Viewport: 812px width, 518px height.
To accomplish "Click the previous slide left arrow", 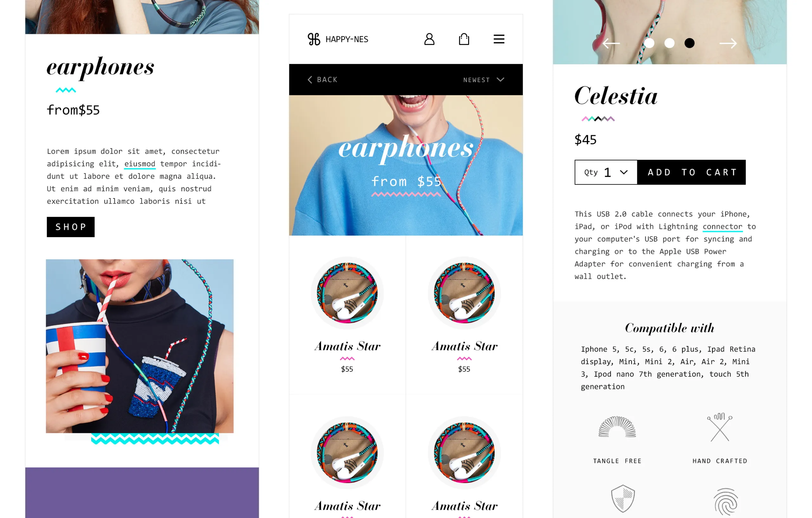I will pyautogui.click(x=611, y=43).
